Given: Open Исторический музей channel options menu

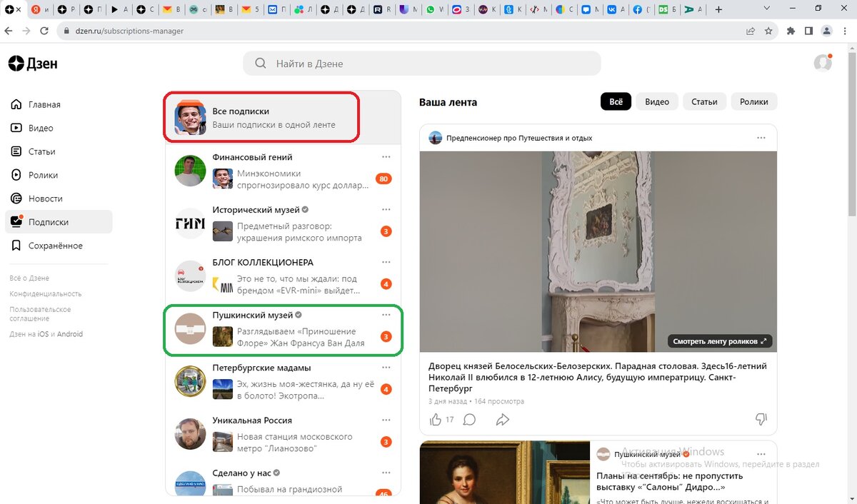Looking at the screenshot, I should tap(386, 210).
